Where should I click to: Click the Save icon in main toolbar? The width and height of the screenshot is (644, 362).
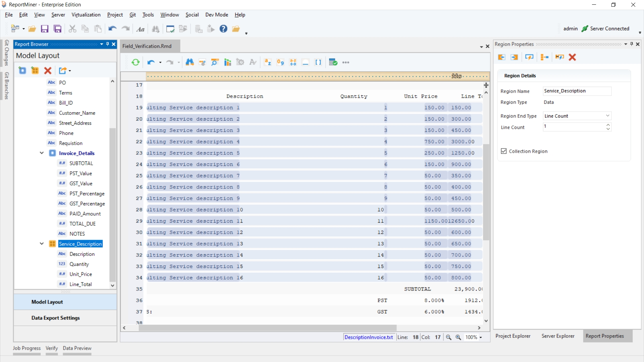click(x=45, y=29)
